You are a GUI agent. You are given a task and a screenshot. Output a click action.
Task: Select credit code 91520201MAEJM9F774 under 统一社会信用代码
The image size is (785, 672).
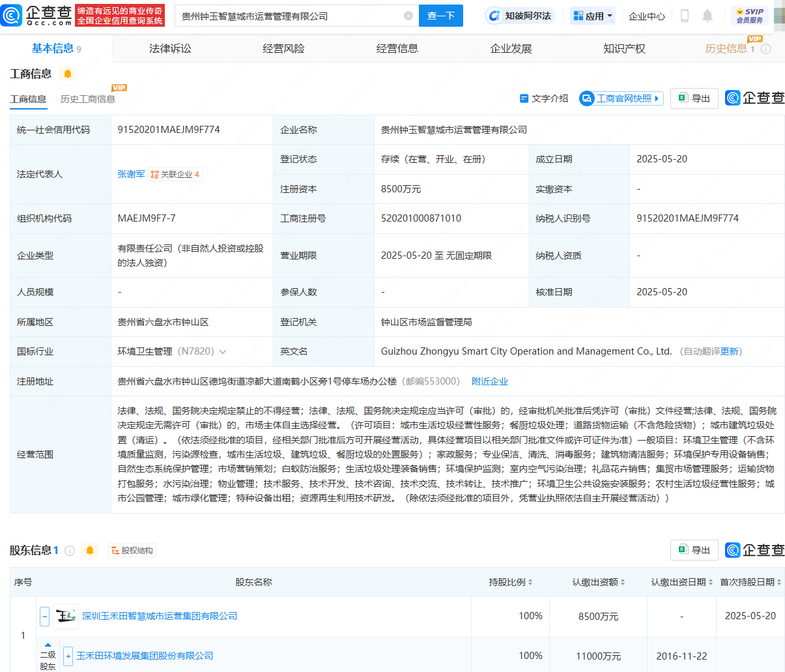pos(169,130)
